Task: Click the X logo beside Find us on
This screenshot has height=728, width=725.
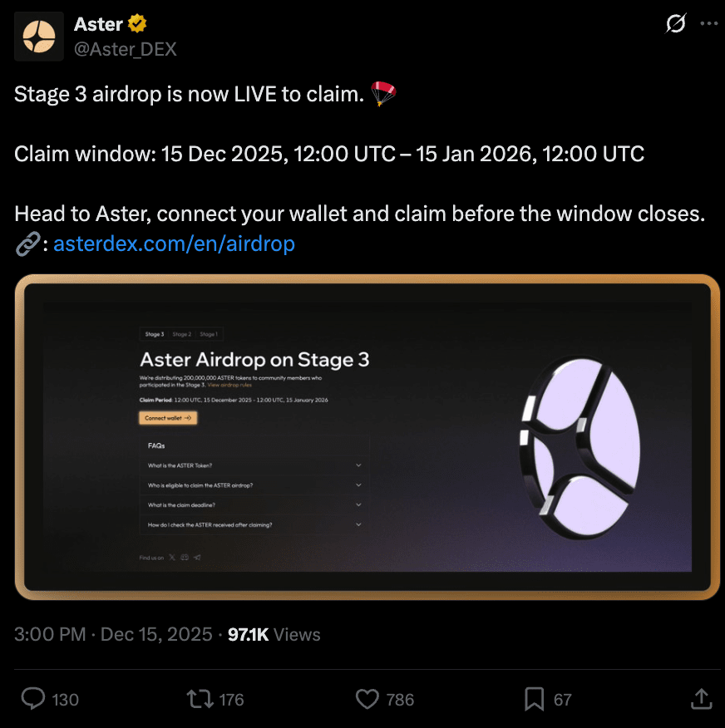Action: (172, 558)
